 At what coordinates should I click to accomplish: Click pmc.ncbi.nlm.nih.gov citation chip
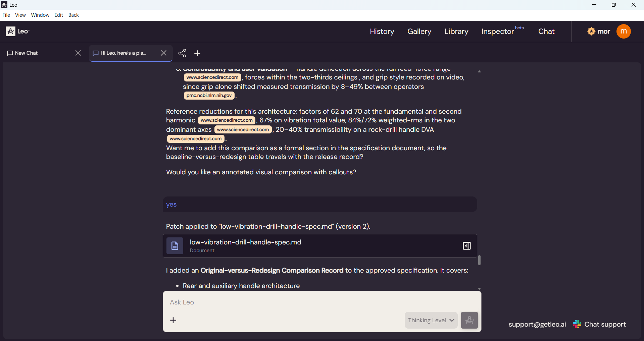pyautogui.click(x=209, y=96)
